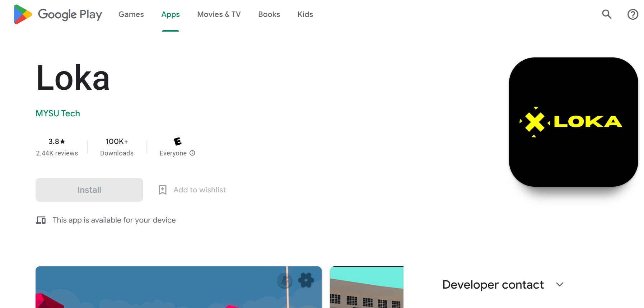Expand the Developer contact section
This screenshot has height=308, width=644.
click(x=503, y=285)
